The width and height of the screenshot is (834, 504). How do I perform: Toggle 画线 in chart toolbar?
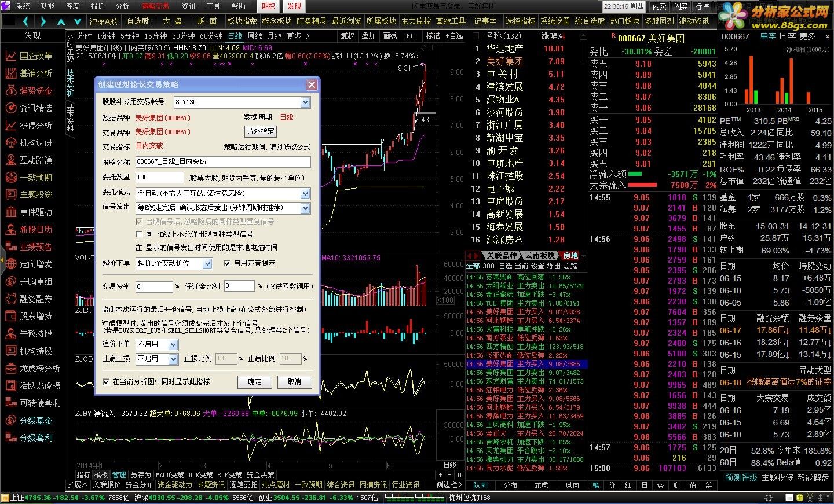tap(390, 36)
